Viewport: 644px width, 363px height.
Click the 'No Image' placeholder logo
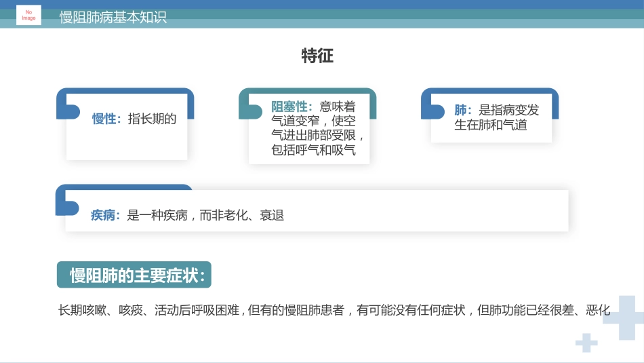[28, 15]
